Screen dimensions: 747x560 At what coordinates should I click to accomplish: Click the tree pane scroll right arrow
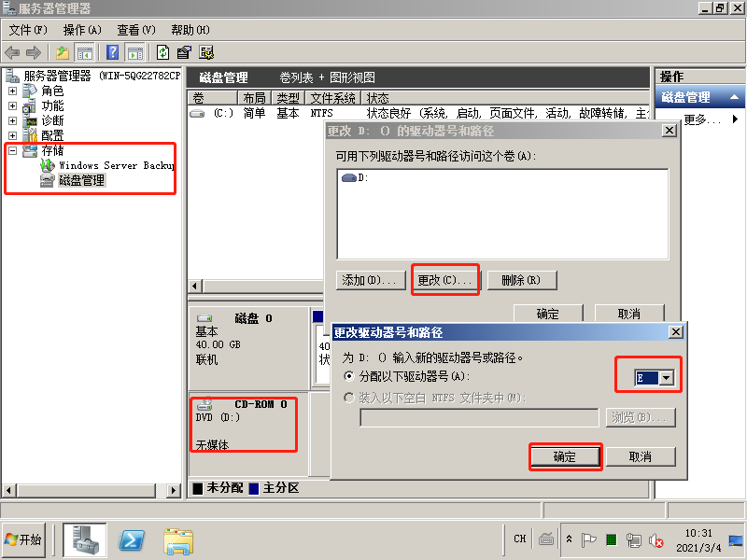(x=174, y=490)
